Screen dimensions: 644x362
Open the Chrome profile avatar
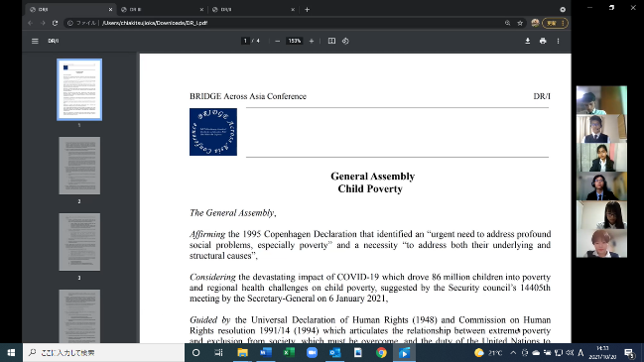(x=535, y=23)
